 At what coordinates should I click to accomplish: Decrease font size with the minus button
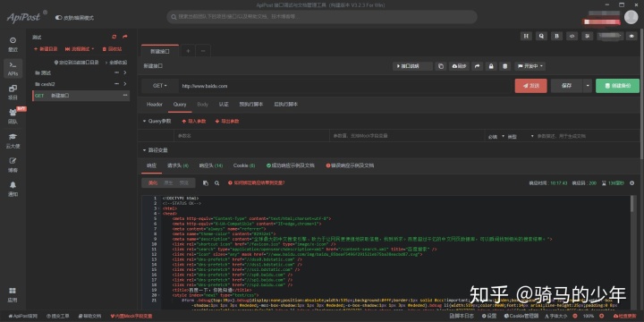(574, 316)
